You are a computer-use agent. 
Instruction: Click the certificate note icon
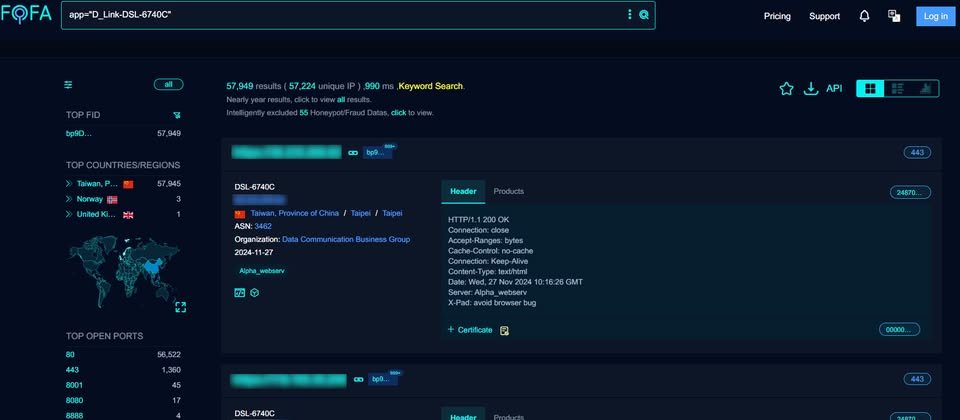click(504, 331)
